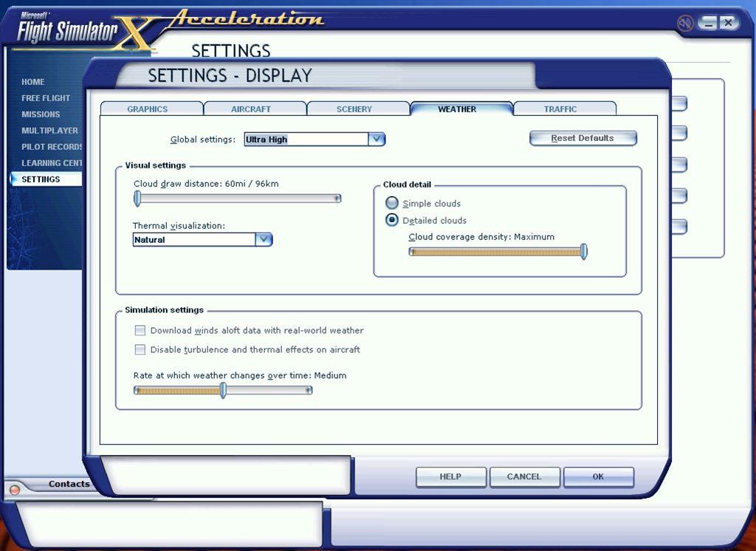Screen dimensions: 756x551
Task: Open Free Flight in the sidebar
Action: coord(46,98)
